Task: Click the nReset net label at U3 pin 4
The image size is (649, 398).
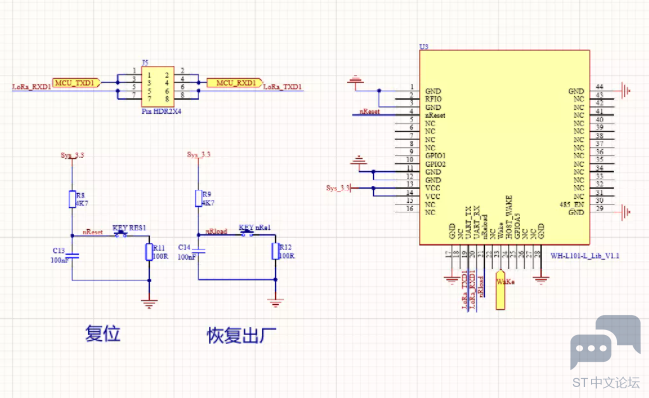Action: [370, 111]
